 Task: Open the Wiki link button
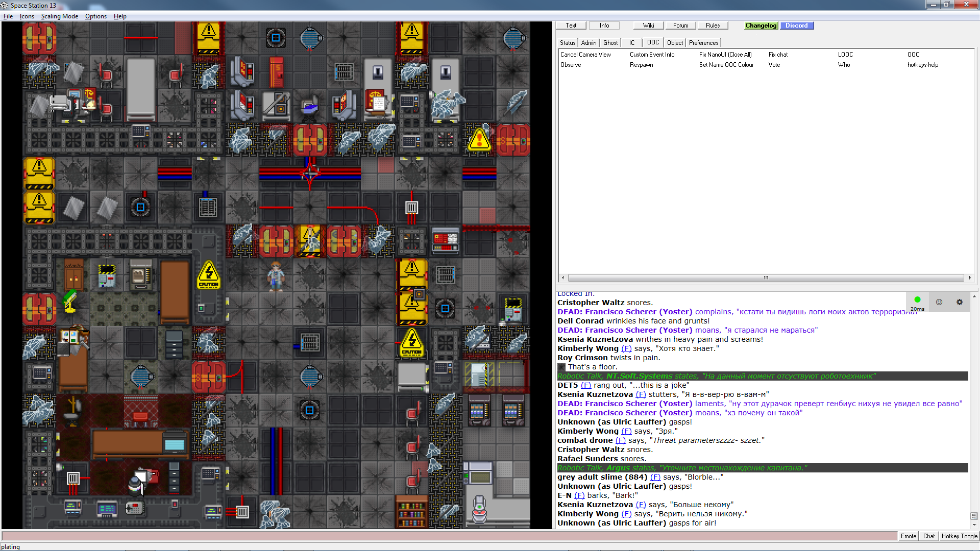(648, 26)
